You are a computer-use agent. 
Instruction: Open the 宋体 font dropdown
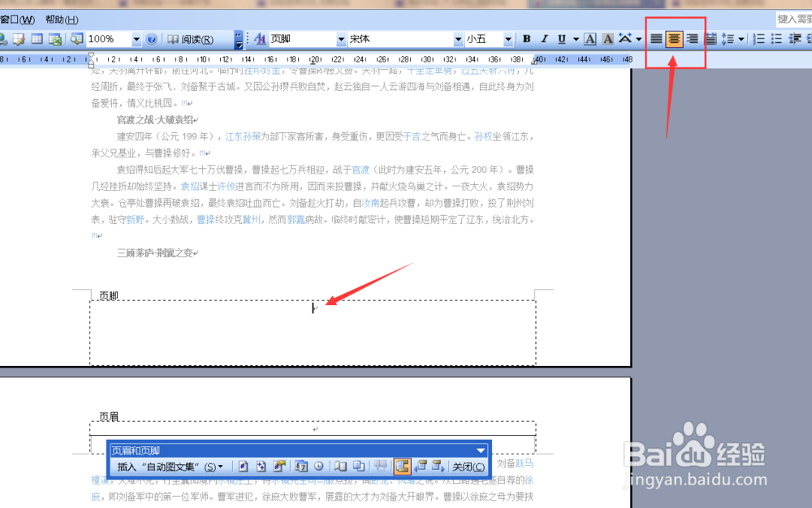(x=457, y=38)
